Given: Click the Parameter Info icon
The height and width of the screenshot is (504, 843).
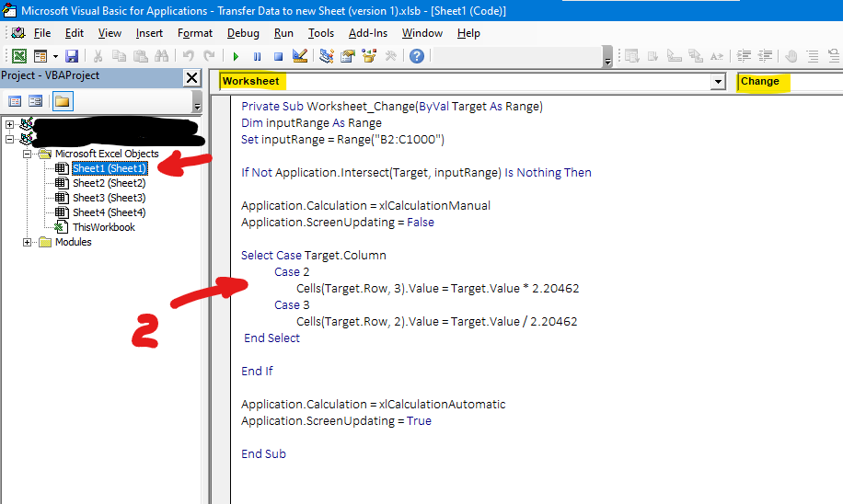Looking at the screenshot, I should pyautogui.click(x=696, y=56).
